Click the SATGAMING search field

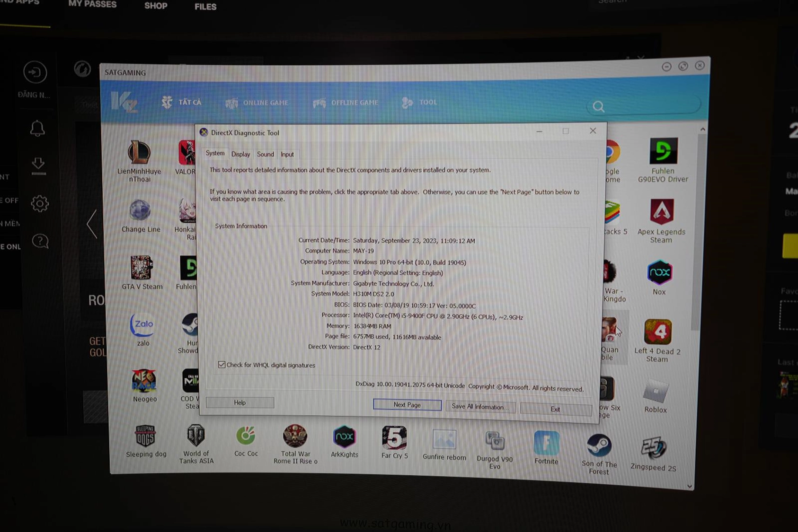click(x=643, y=105)
